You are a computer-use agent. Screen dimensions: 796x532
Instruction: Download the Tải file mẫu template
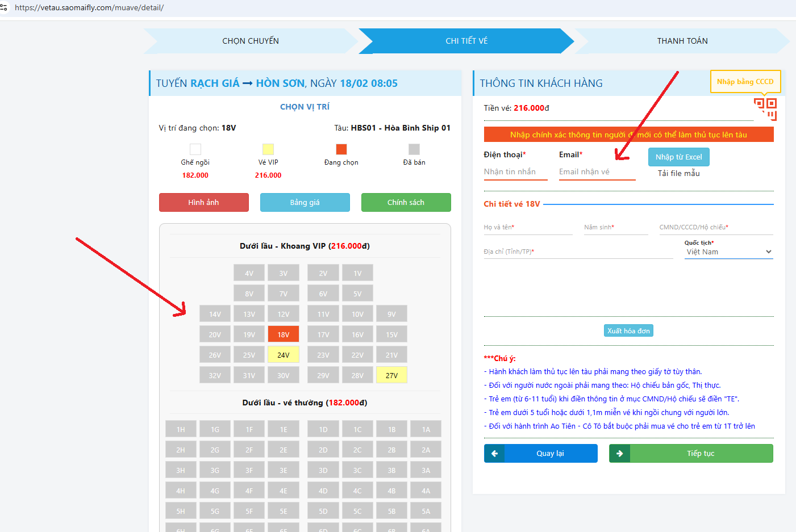click(x=678, y=174)
